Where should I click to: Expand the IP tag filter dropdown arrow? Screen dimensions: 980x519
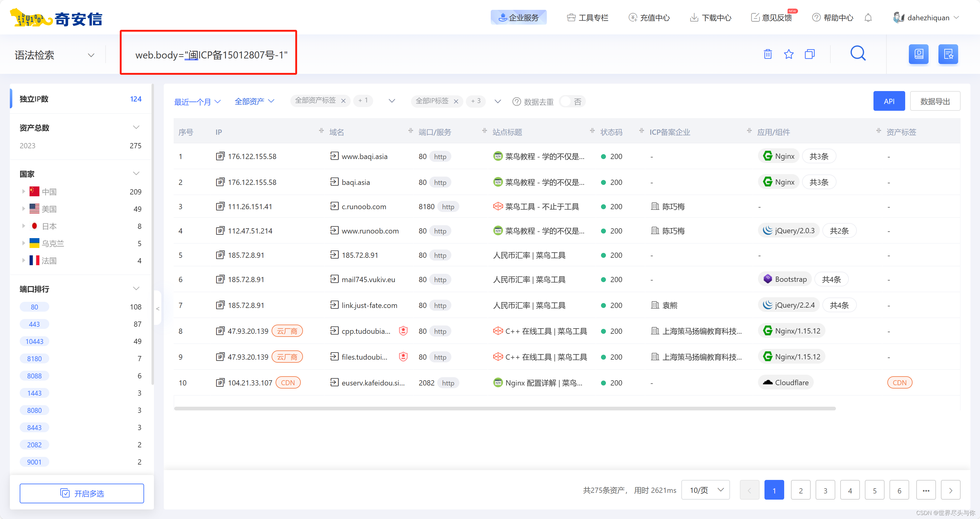498,101
